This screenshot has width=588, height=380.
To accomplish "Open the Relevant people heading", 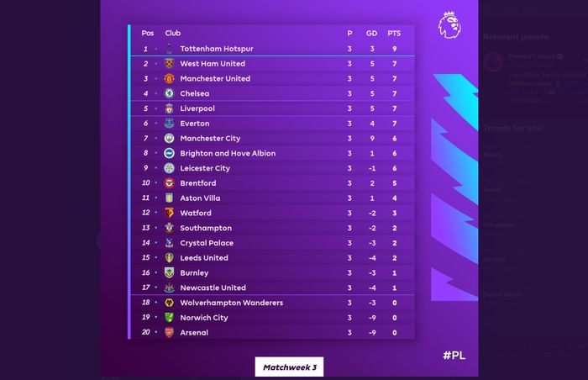I will coord(516,37).
